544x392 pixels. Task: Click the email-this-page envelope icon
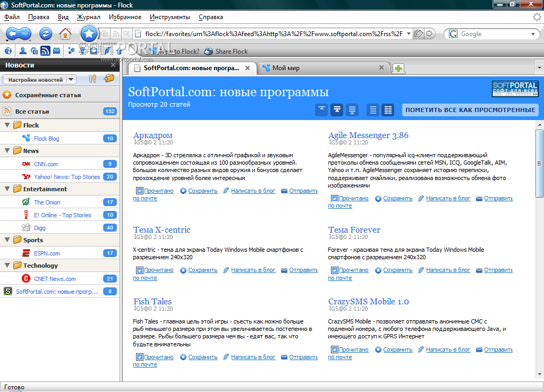click(x=419, y=33)
